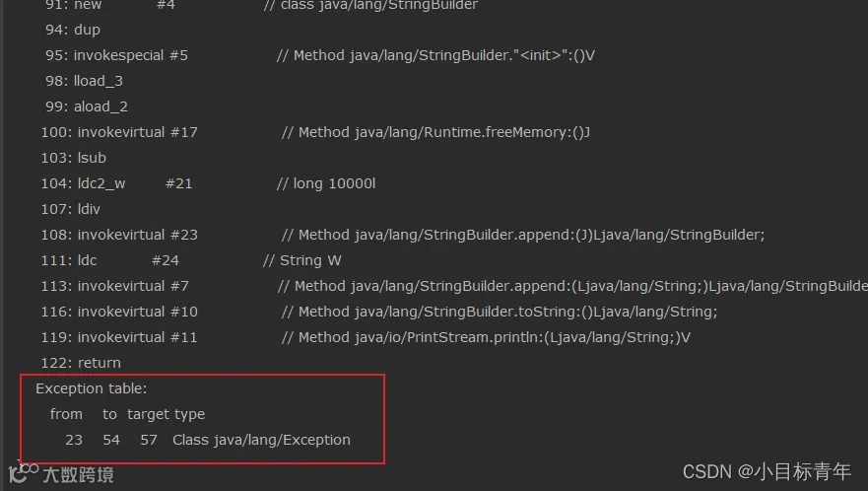Click the '122: return' instruction line
The image size is (868, 491).
point(81,363)
